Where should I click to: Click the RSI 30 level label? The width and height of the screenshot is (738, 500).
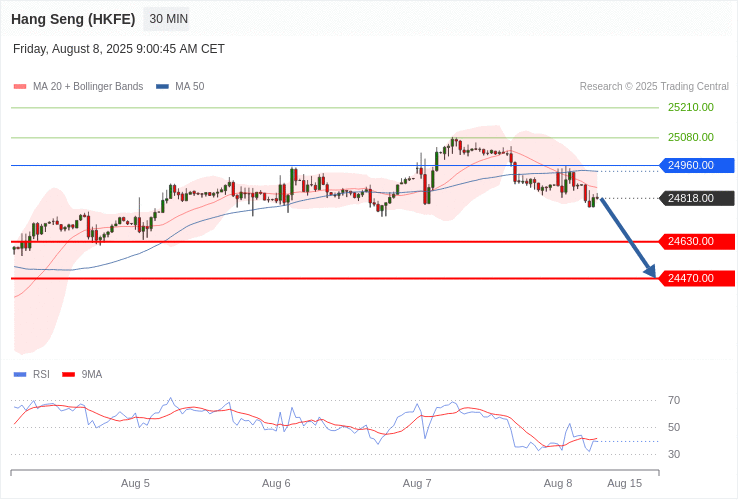[674, 455]
